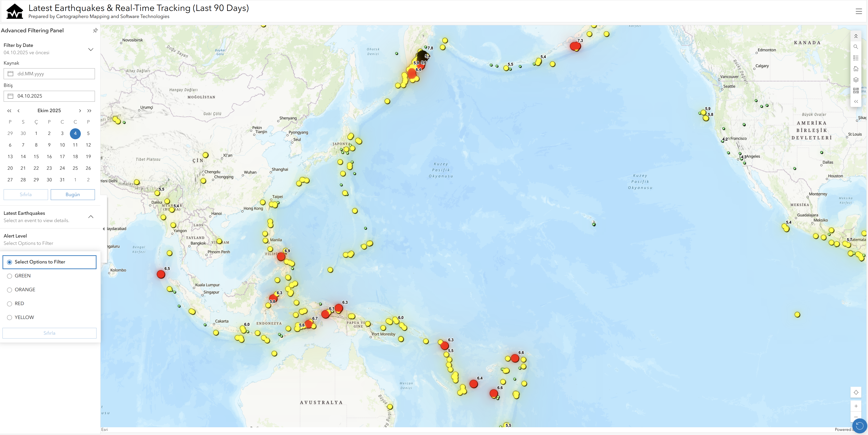This screenshot has height=435, width=868.
Task: Jump to next month in calendar
Action: coord(80,111)
